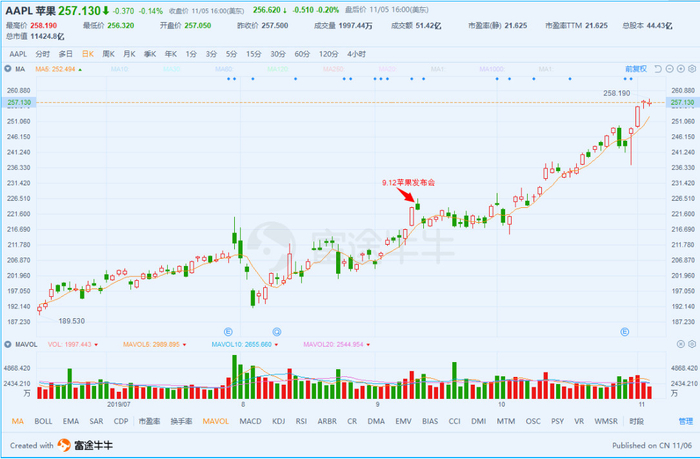Select the 年K yearly candlestick tab

click(171, 54)
